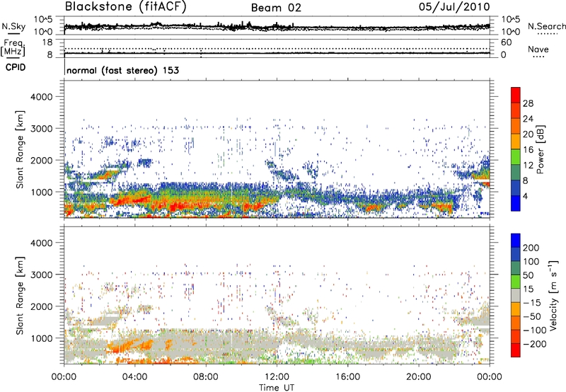Click the "18" tick on the frequency axis
566x392 pixels.
click(47, 42)
